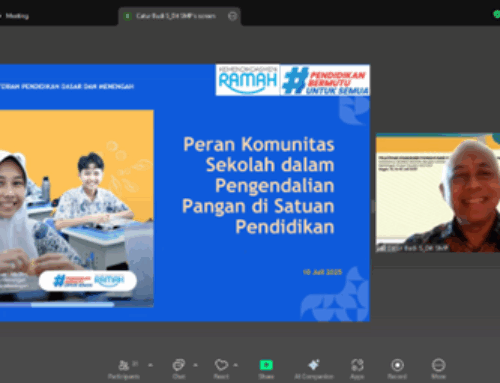Viewport: 500px width, 383px height.
Task: Click the slide title Peran Komunitas Sekolah
Action: coord(258,185)
